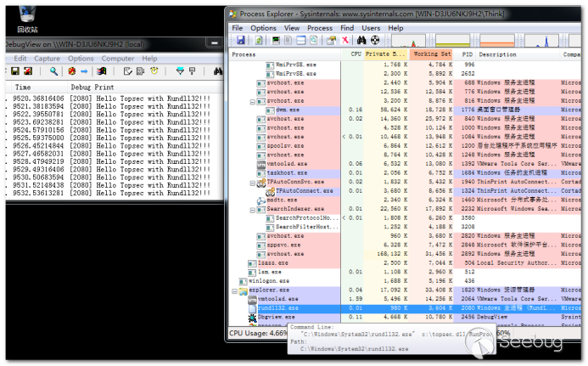Select the rundll32.exe process row

[280, 307]
